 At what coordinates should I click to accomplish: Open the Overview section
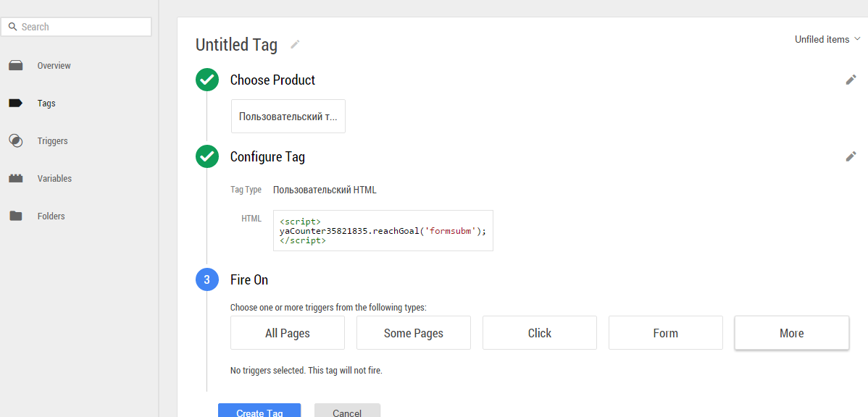(x=54, y=66)
